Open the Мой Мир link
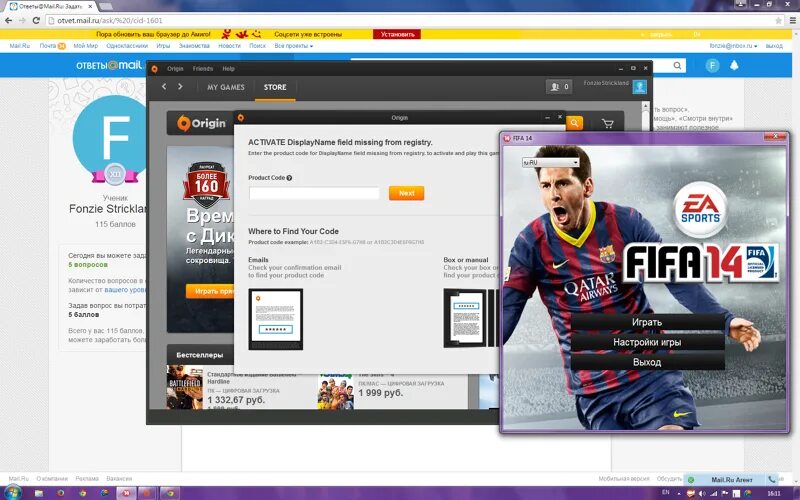This screenshot has height=500, width=800. tap(85, 46)
